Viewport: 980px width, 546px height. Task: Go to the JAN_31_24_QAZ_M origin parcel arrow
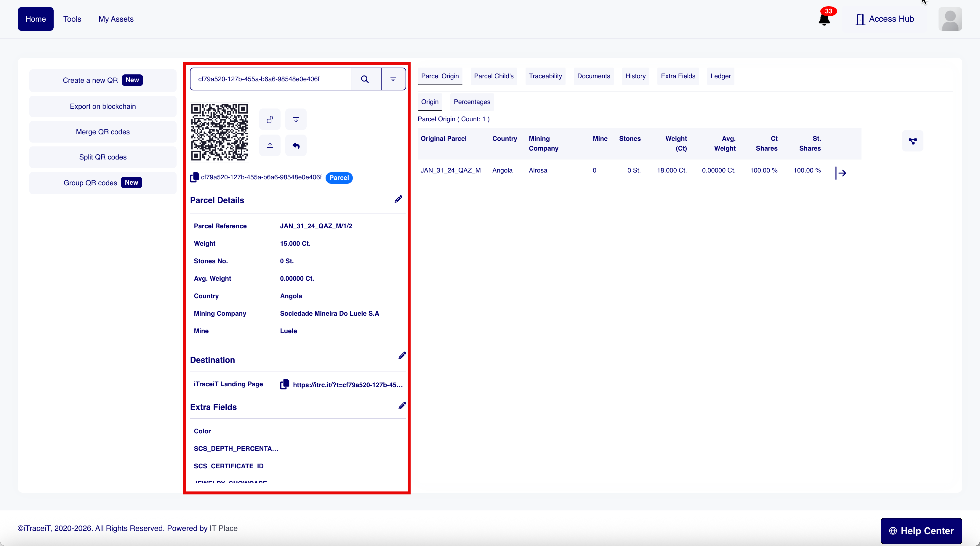[x=841, y=173]
